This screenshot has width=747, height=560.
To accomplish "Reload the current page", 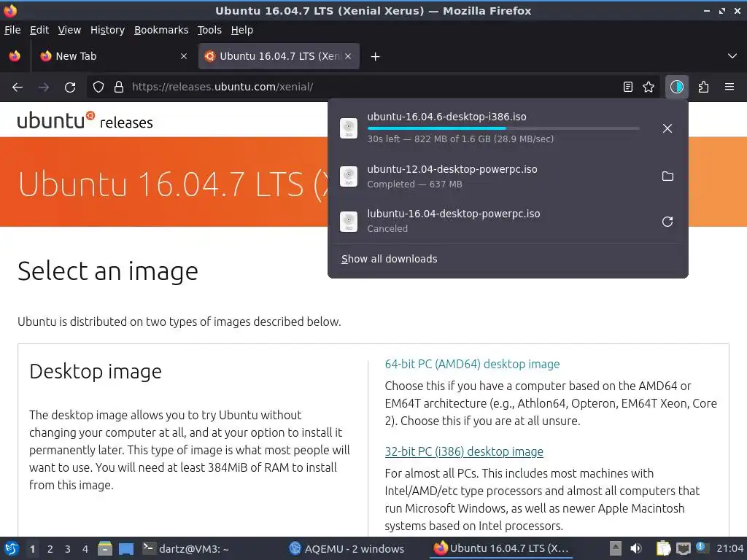I will [70, 87].
